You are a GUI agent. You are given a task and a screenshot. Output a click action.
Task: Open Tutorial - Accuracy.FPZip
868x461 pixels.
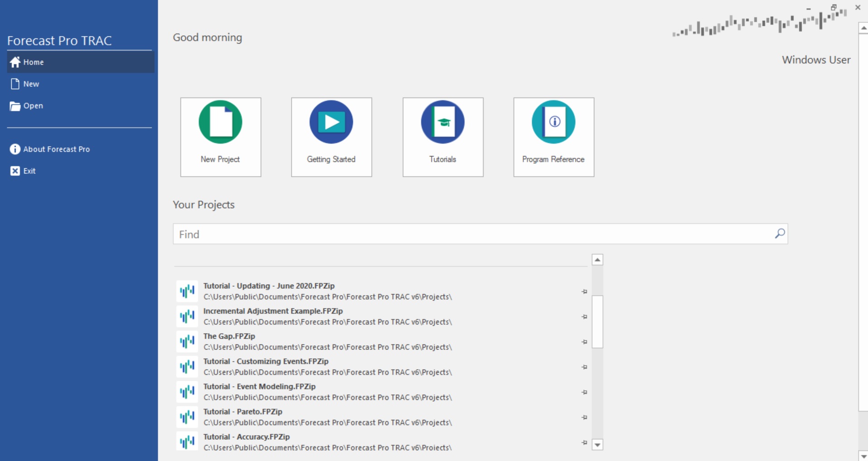[381, 442]
